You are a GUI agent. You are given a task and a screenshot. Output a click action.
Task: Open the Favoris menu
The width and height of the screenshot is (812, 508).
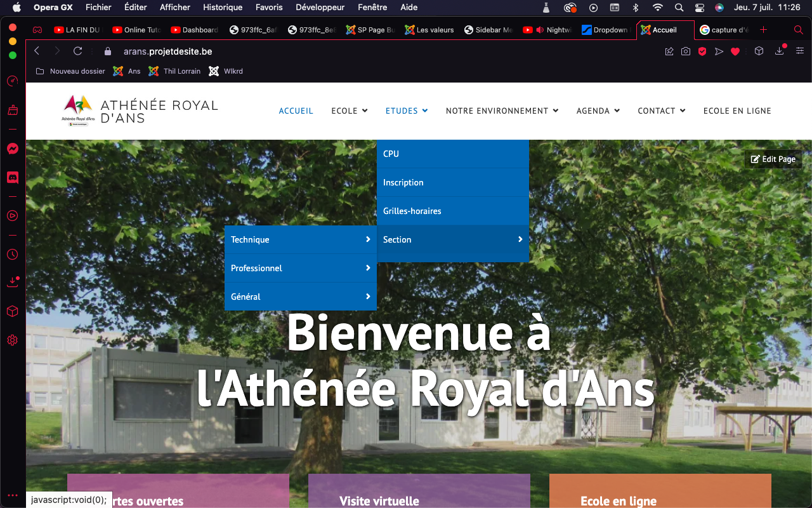(x=269, y=8)
